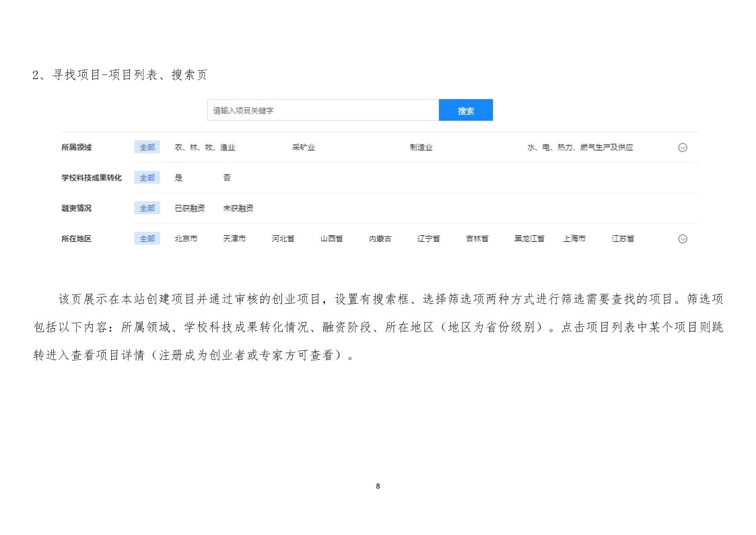Filter region by 山西省
The height and width of the screenshot is (535, 756).
[332, 239]
